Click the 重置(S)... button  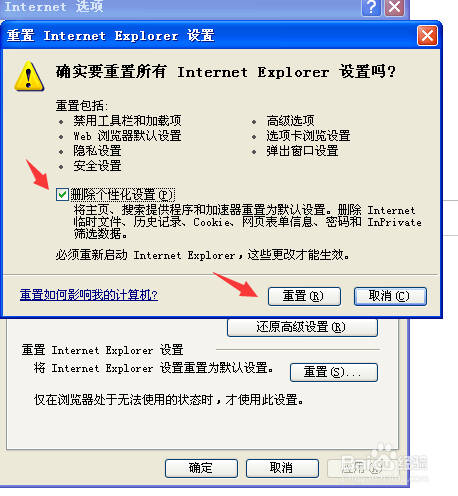tap(334, 372)
